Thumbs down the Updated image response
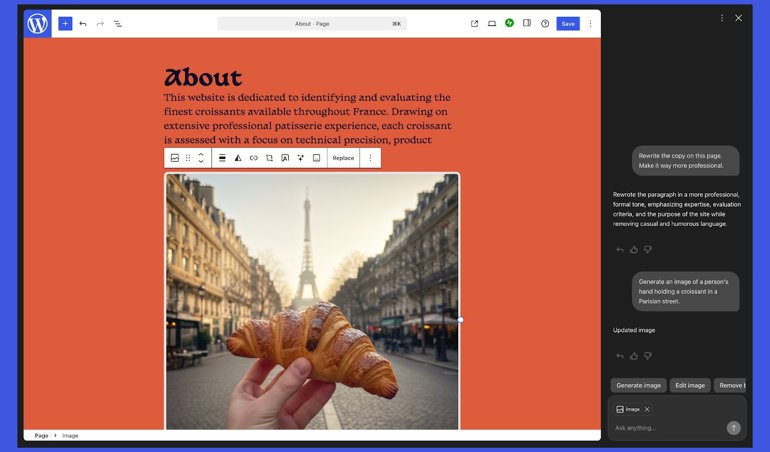Screen dimensions: 770x452 [x=647, y=355]
